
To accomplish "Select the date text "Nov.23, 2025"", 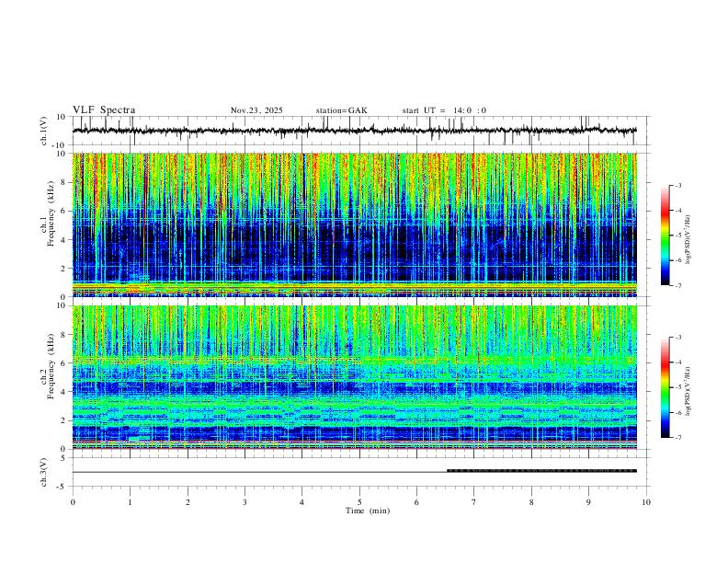I will (256, 110).
